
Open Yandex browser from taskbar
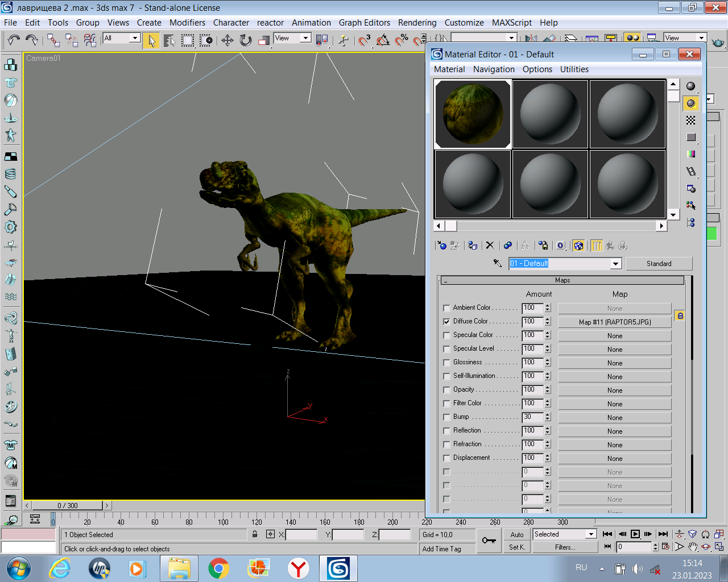tap(299, 568)
